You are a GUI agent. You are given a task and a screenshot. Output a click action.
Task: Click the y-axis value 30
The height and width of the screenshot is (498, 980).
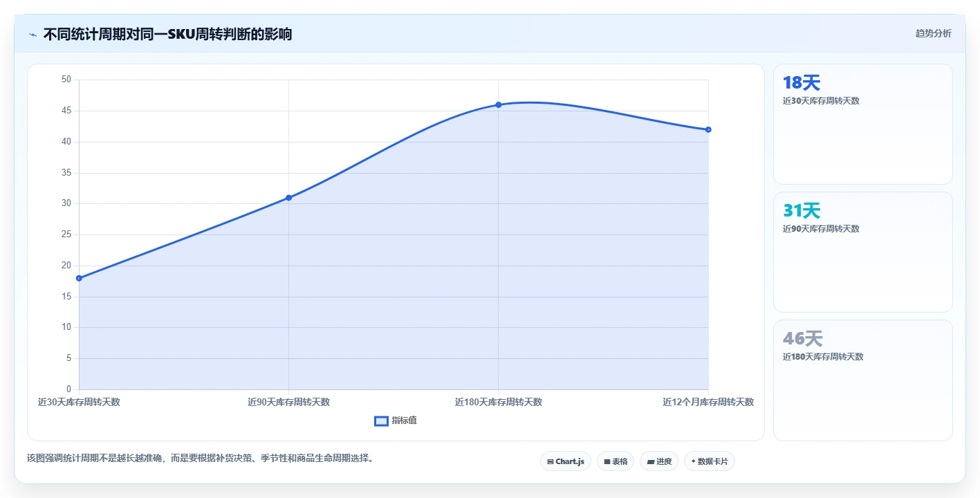tap(66, 203)
